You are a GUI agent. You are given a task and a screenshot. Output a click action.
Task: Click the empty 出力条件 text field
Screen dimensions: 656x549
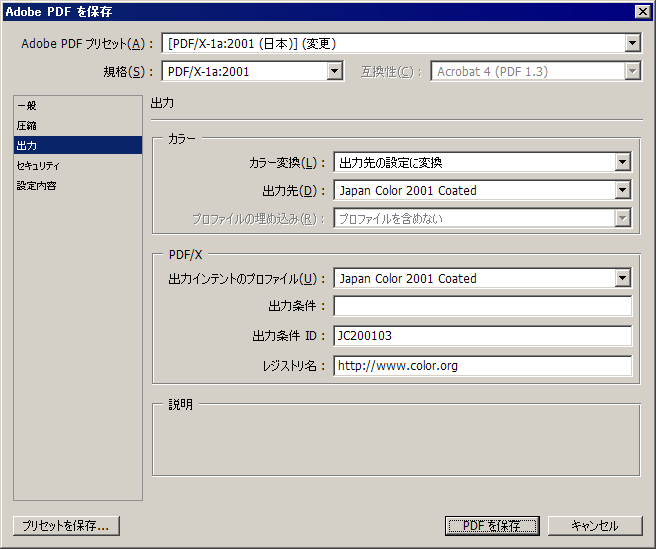pos(482,306)
